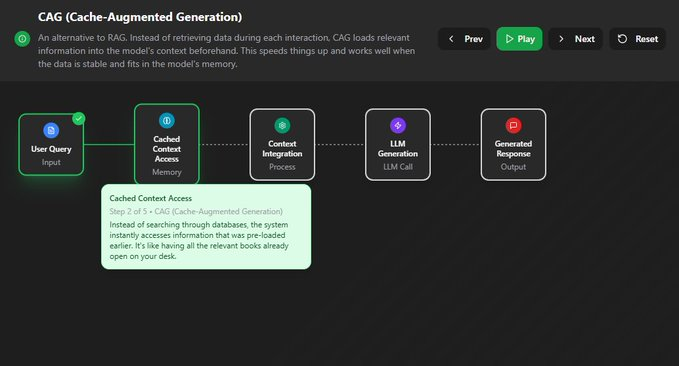This screenshot has height=366, width=679.
Task: Go to previous step with Prev button
Action: coord(465,39)
